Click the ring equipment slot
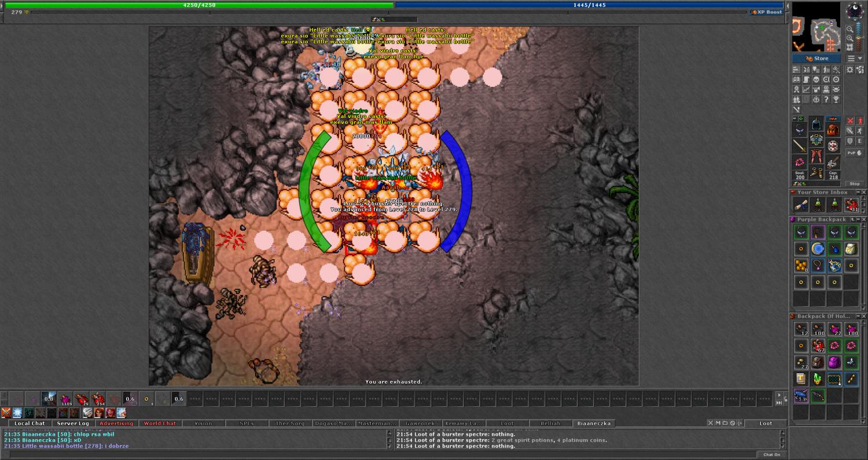Image resolution: width=868 pixels, height=460 pixels. [800, 162]
